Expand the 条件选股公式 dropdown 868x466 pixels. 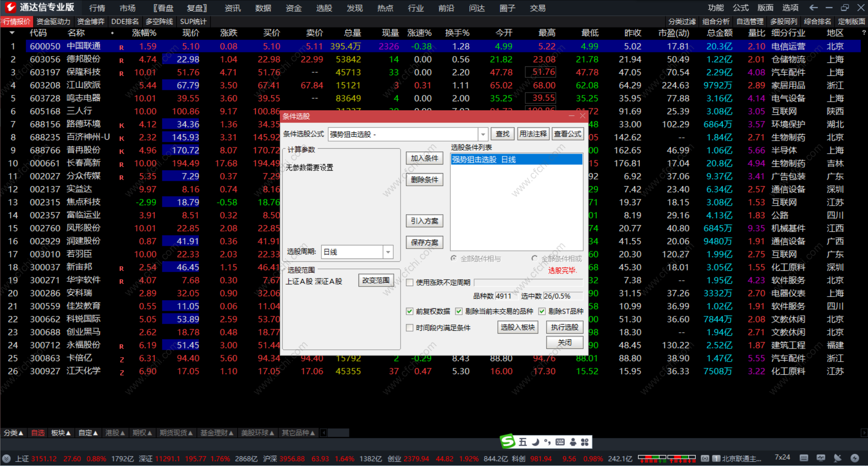483,134
